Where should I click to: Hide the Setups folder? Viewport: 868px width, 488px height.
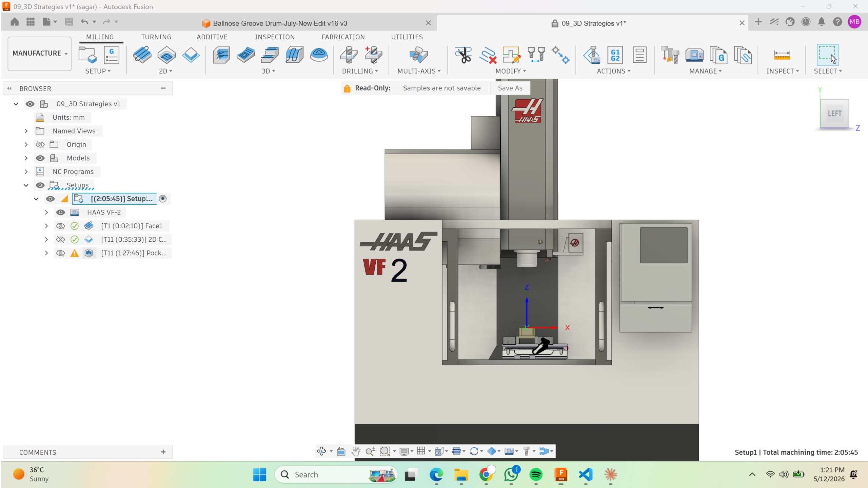tap(40, 185)
